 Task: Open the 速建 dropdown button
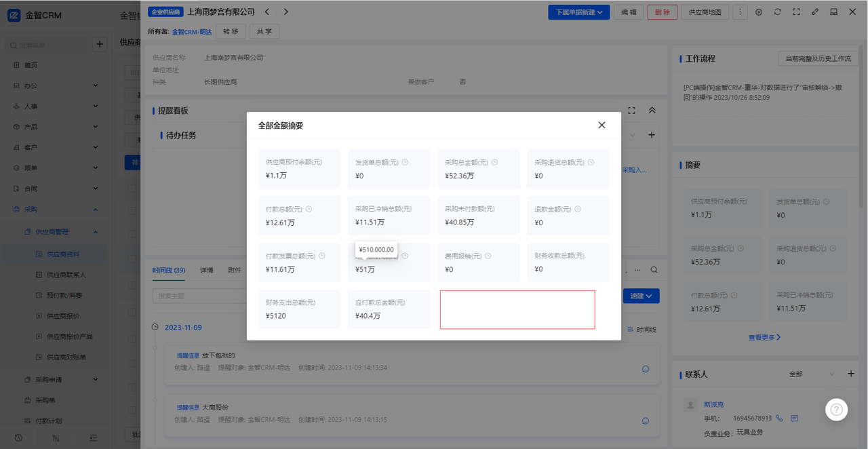pyautogui.click(x=641, y=296)
